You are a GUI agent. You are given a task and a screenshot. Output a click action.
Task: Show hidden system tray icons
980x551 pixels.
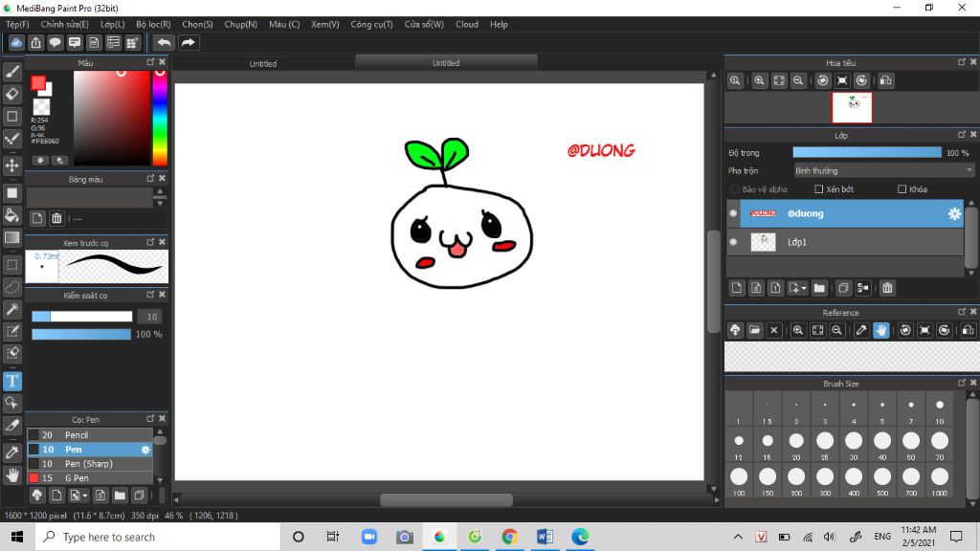click(738, 537)
